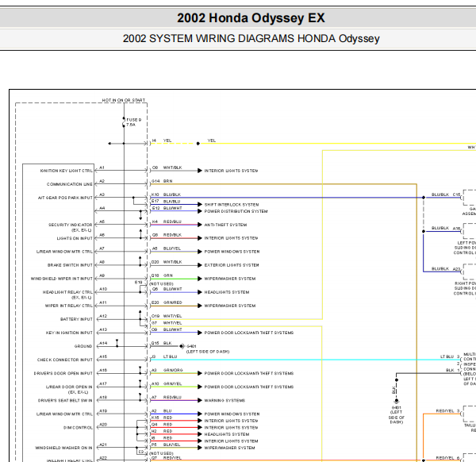Click the "BATTERY INPUT" label
This screenshot has width=476, height=462.
[x=76, y=319]
